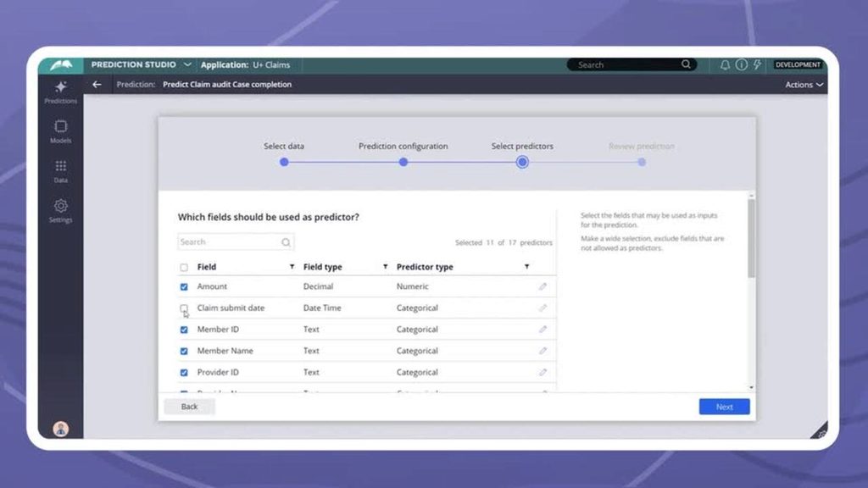Image resolution: width=868 pixels, height=488 pixels.
Task: Toggle the select-all checkbox in header
Action: click(184, 267)
